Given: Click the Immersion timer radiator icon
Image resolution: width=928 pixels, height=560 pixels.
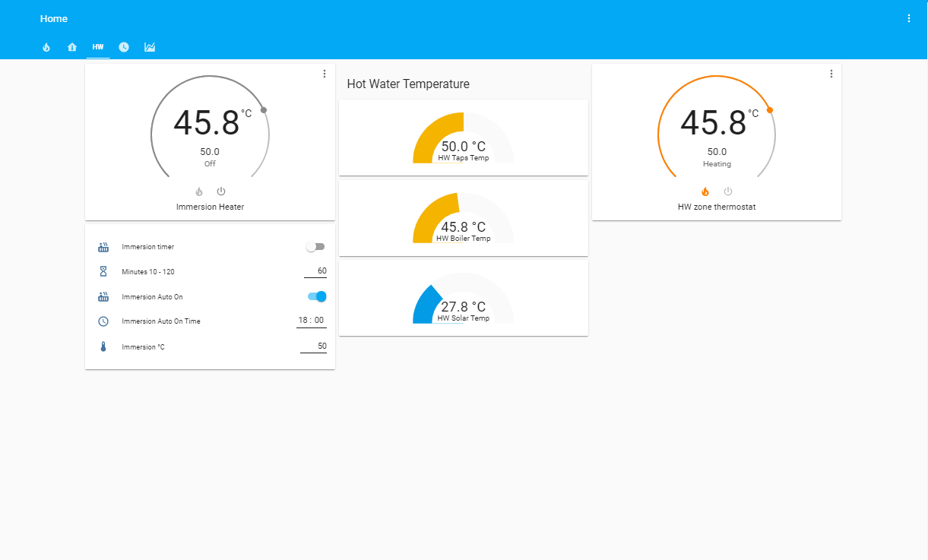Looking at the screenshot, I should click(x=103, y=247).
